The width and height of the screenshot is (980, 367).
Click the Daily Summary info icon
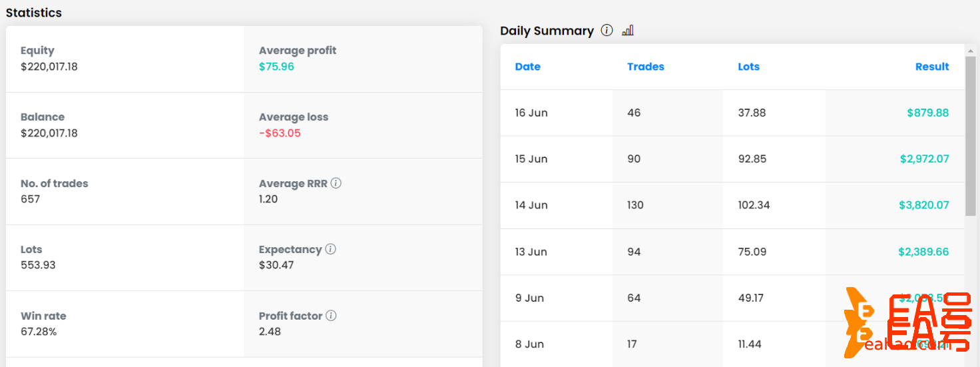tap(607, 30)
